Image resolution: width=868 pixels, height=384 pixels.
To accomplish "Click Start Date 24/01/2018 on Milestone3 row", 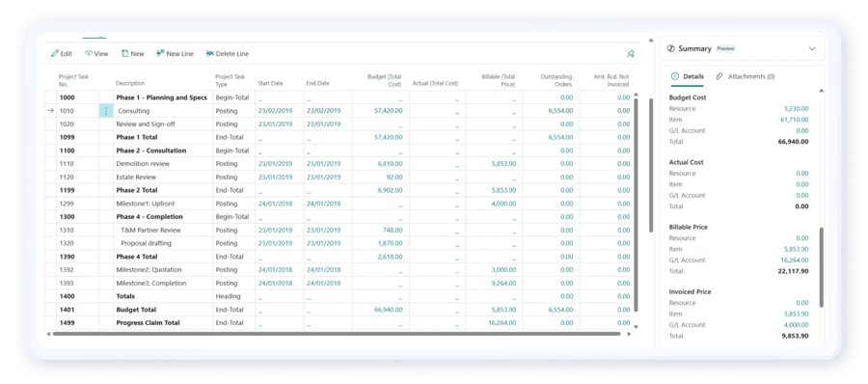I will [275, 283].
